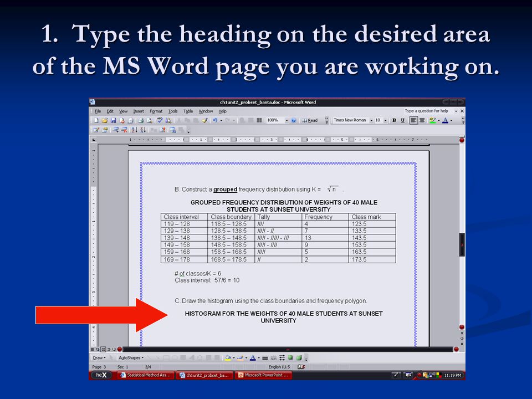
Task: Open the AutoShapes dropdown
Action: pyautogui.click(x=131, y=357)
